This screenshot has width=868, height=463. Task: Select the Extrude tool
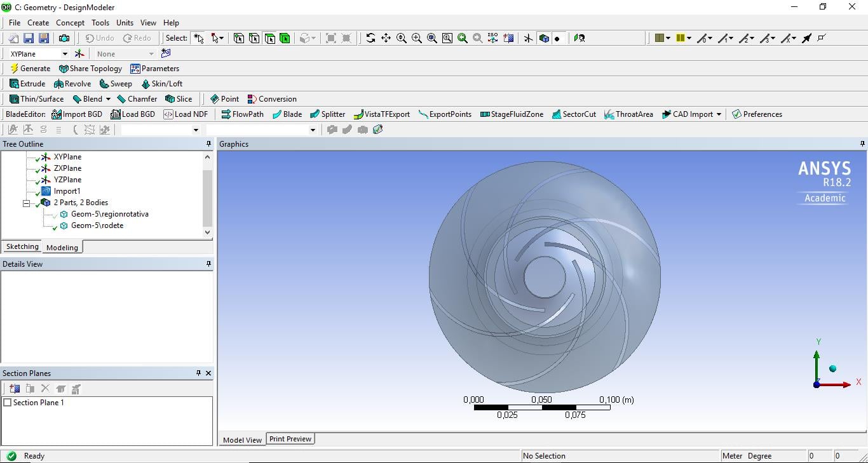pyautogui.click(x=27, y=84)
